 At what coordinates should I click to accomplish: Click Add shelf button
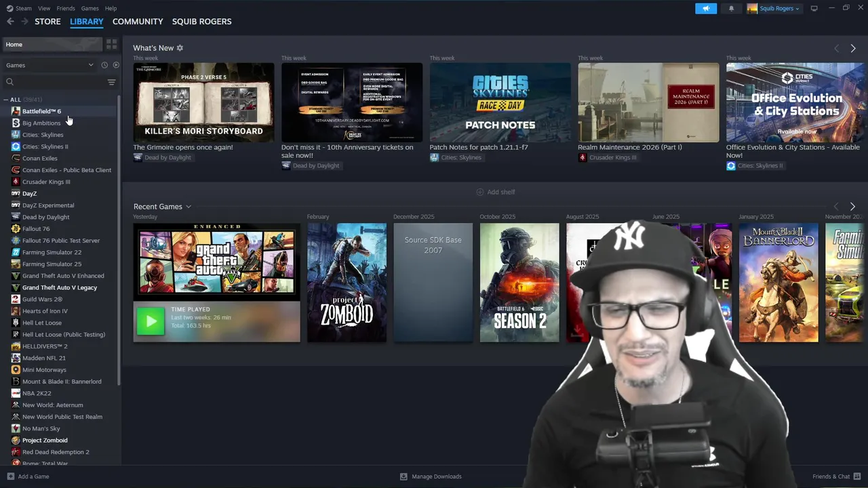click(x=496, y=192)
